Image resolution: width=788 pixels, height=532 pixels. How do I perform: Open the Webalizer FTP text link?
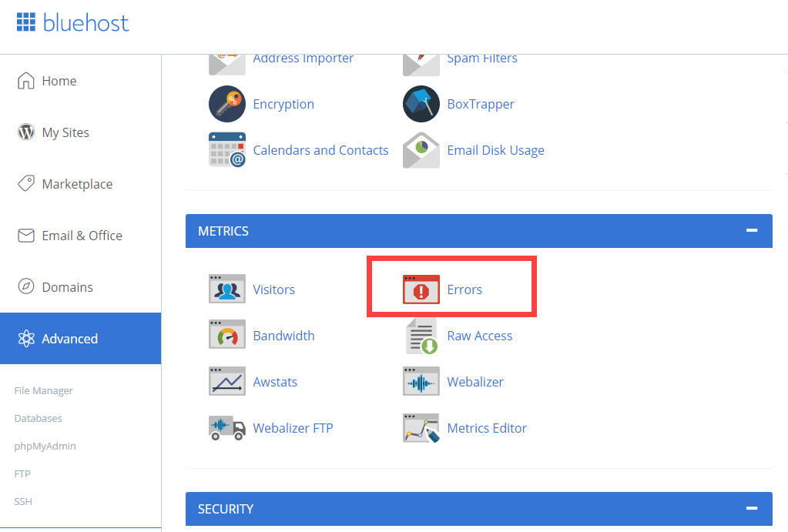[293, 428]
